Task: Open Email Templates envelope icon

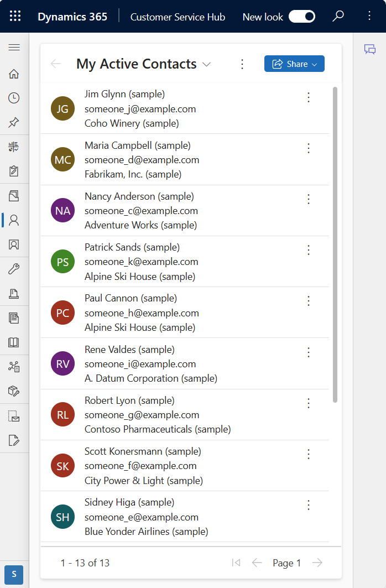Action: pyautogui.click(x=14, y=416)
